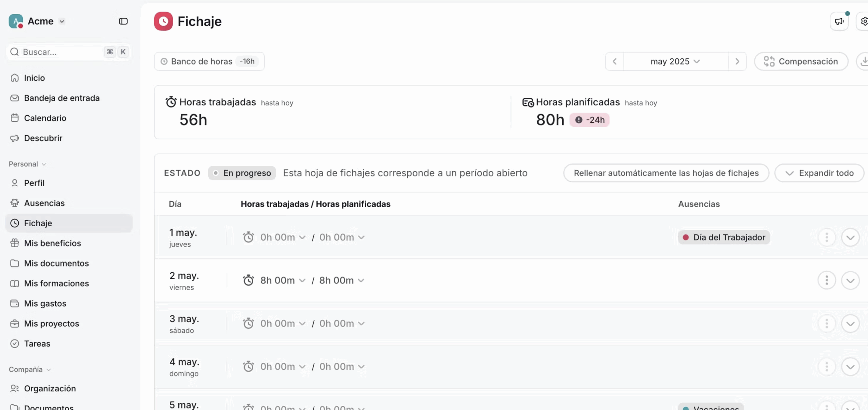Open three-dot menu for 4 may.
This screenshot has height=410, width=868.
827,367
